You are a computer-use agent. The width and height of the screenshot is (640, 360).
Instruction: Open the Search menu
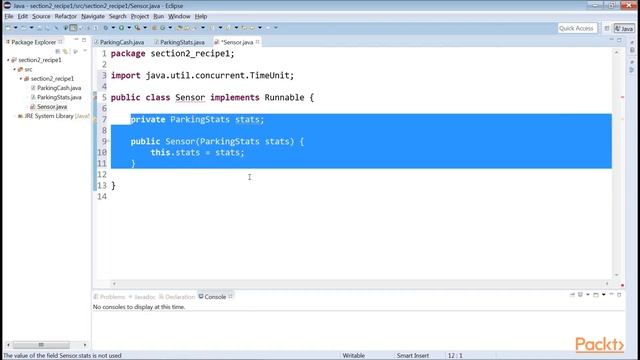(x=118, y=16)
